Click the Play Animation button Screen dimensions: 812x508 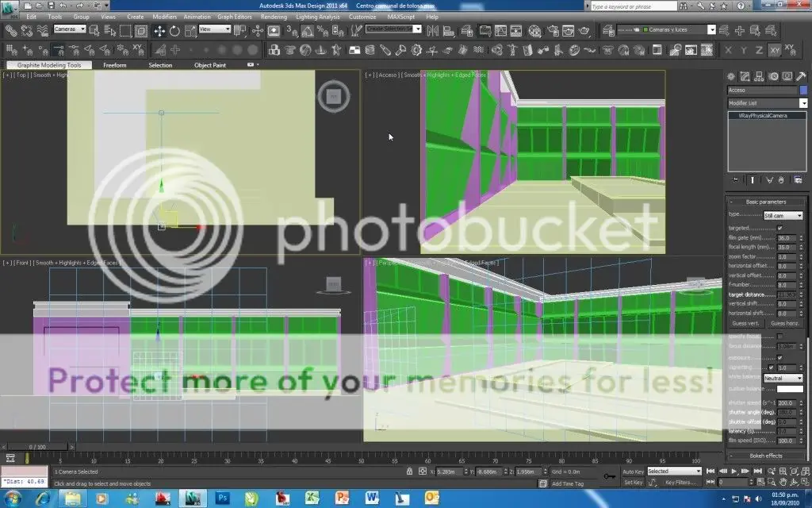(733, 471)
